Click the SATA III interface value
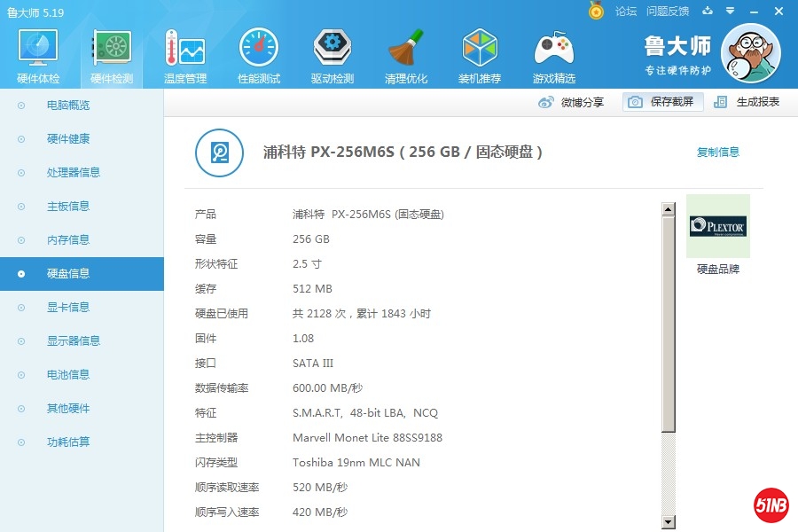The image size is (798, 532). [313, 364]
